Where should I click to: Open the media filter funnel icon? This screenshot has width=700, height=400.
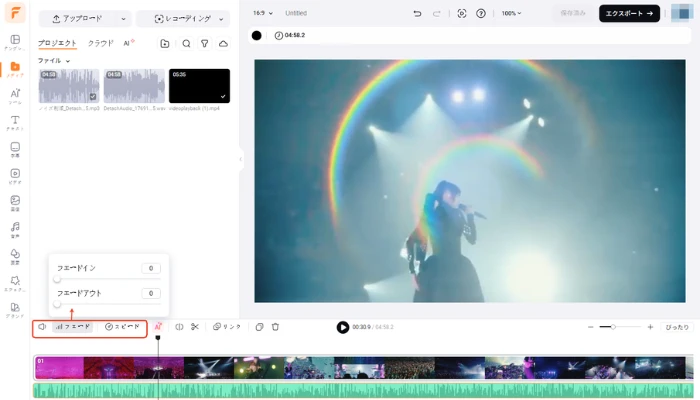[204, 43]
